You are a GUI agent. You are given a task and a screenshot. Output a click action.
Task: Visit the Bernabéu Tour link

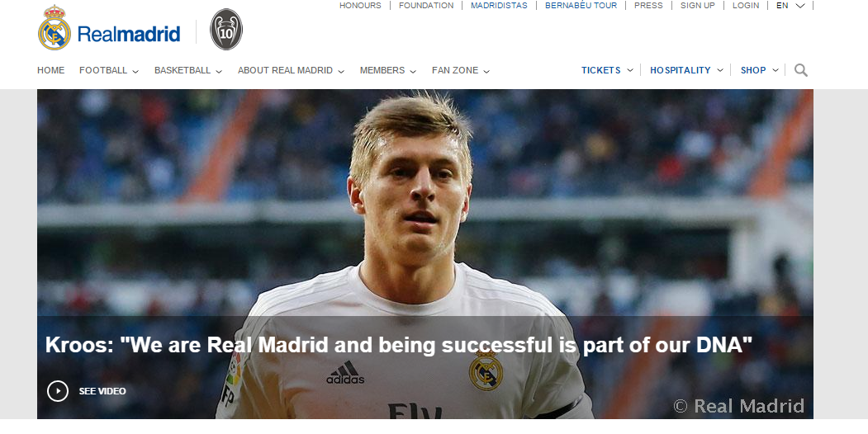click(581, 6)
